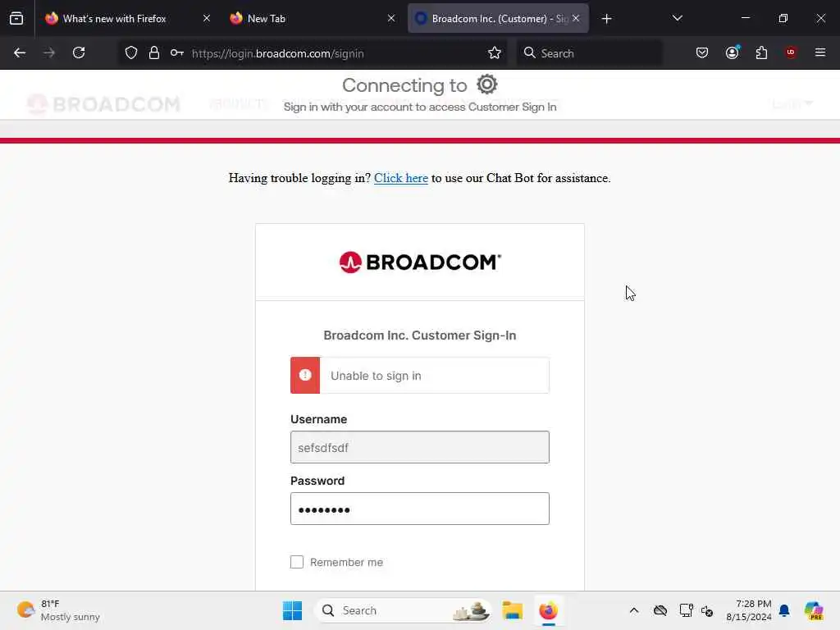Click the muted volume tray icon
The image size is (840, 630).
pyautogui.click(x=707, y=611)
